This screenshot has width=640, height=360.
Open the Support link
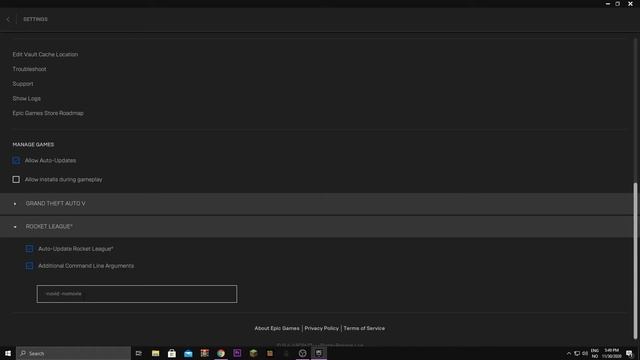coord(23,84)
